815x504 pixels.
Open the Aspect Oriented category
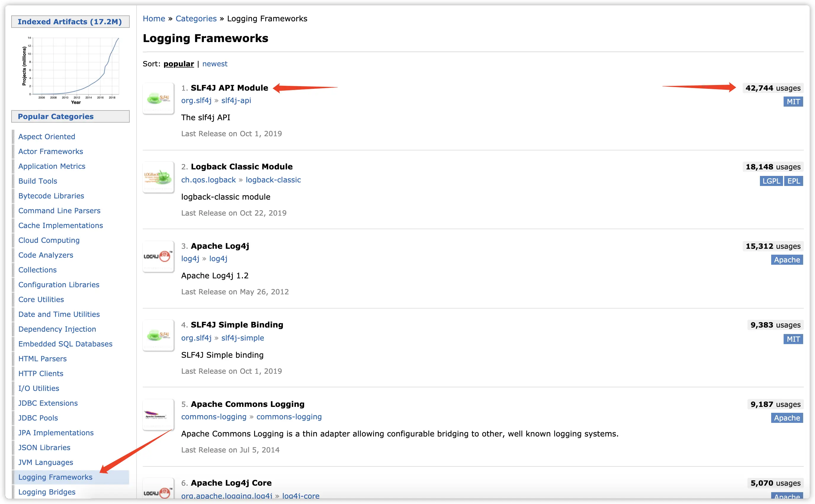[47, 137]
